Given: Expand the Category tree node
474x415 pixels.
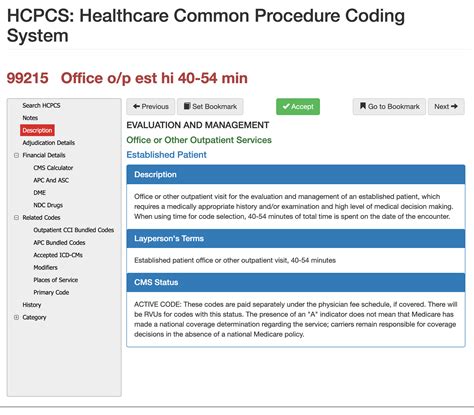Looking at the screenshot, I should [16, 317].
